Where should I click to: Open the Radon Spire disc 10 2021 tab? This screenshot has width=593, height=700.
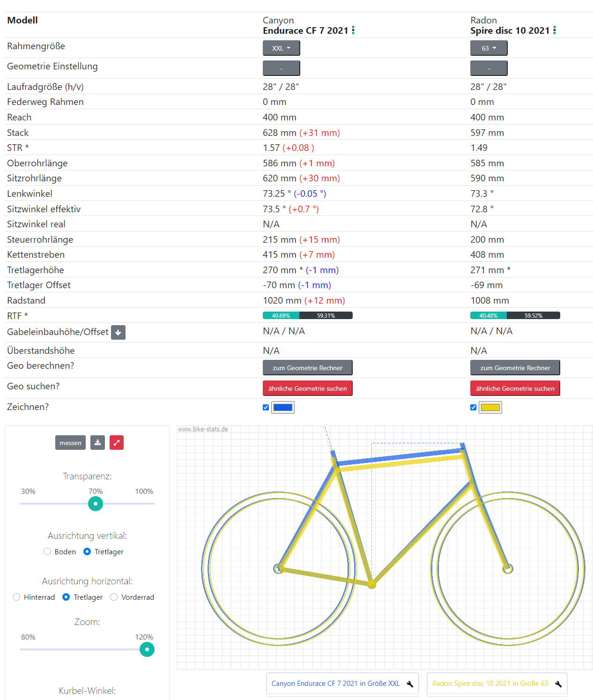(490, 684)
